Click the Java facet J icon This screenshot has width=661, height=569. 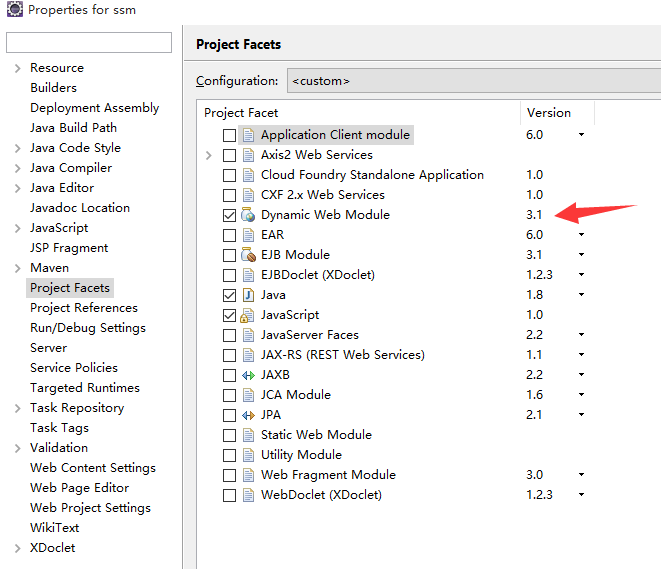pyautogui.click(x=249, y=295)
